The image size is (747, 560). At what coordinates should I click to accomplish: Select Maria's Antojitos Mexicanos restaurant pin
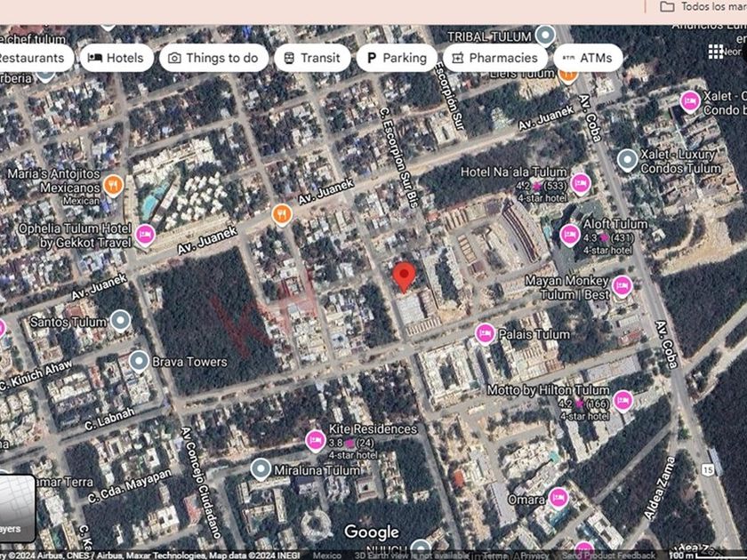coord(113,185)
